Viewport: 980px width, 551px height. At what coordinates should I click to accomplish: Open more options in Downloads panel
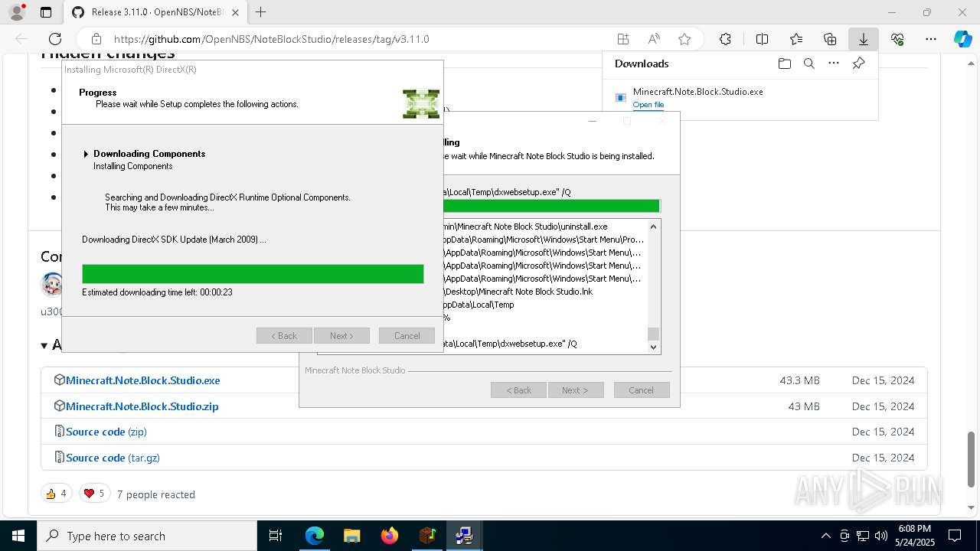pos(834,64)
